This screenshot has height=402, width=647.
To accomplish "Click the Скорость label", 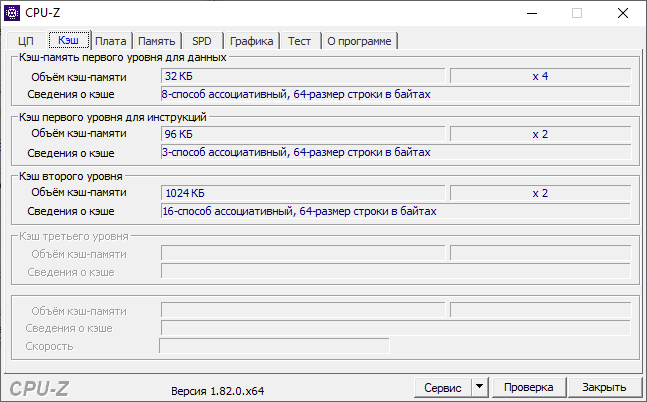I will point(49,346).
